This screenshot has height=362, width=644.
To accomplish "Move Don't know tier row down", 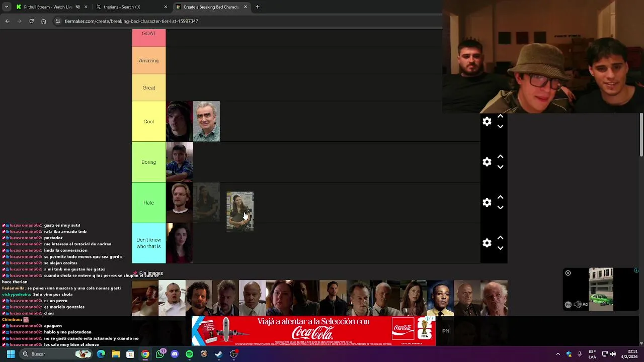I will tap(500, 248).
